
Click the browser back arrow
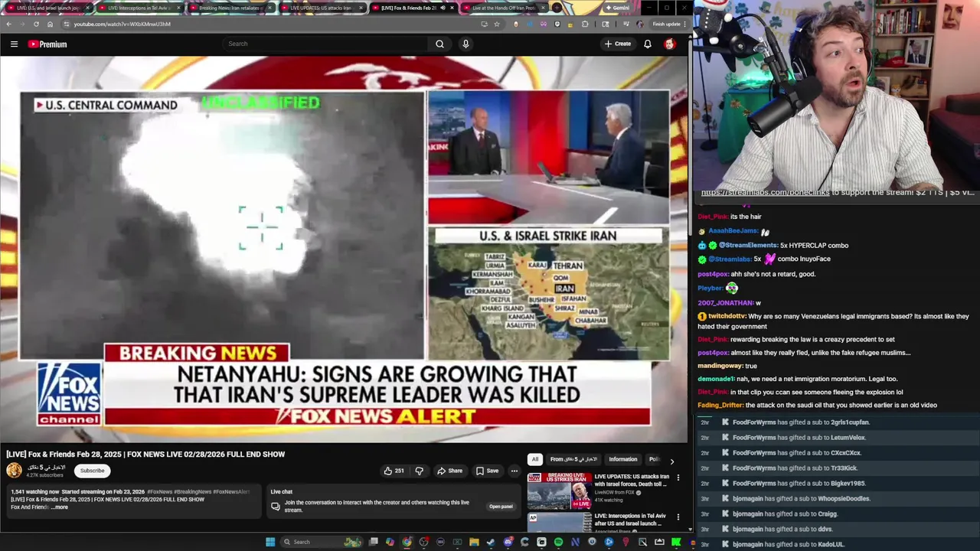[8, 24]
